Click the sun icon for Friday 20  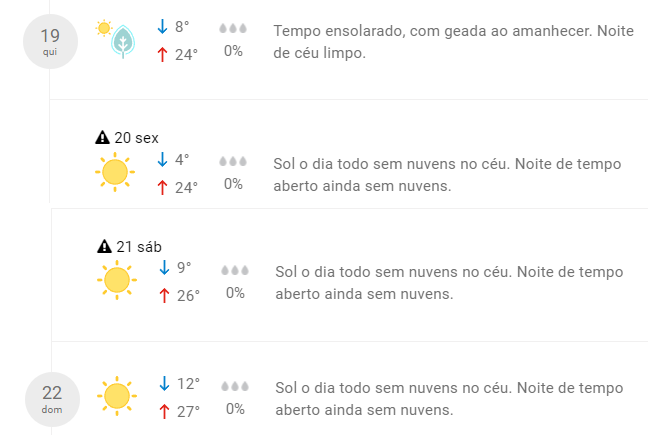coord(115,173)
